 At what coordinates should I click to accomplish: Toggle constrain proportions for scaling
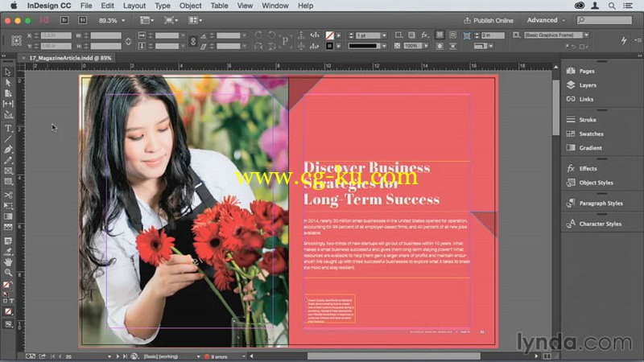pyautogui.click(x=193, y=41)
